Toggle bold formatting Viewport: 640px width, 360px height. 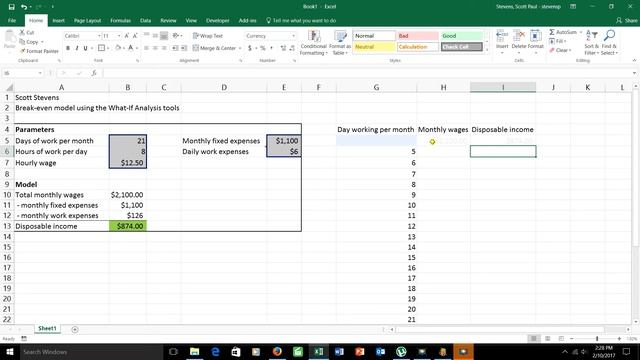coord(68,48)
